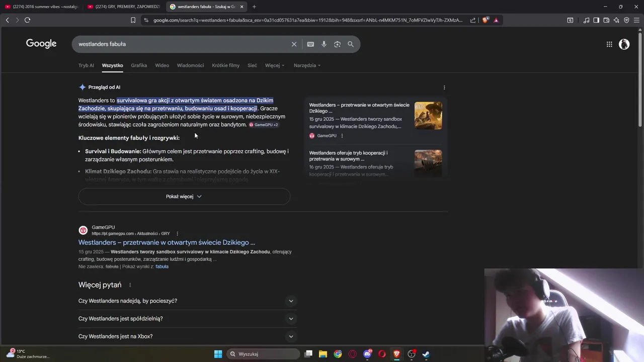Switch to the Wiadomości tab
644x362 pixels.
pyautogui.click(x=190, y=65)
